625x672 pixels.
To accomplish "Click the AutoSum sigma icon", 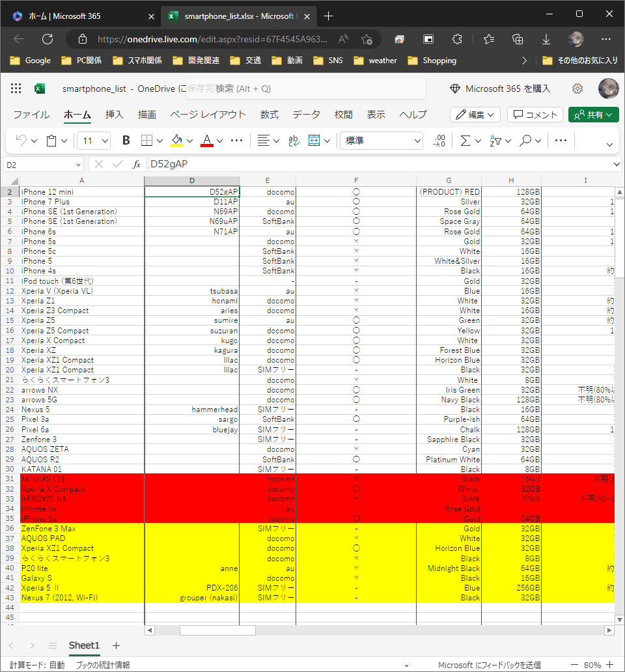I will [x=465, y=140].
